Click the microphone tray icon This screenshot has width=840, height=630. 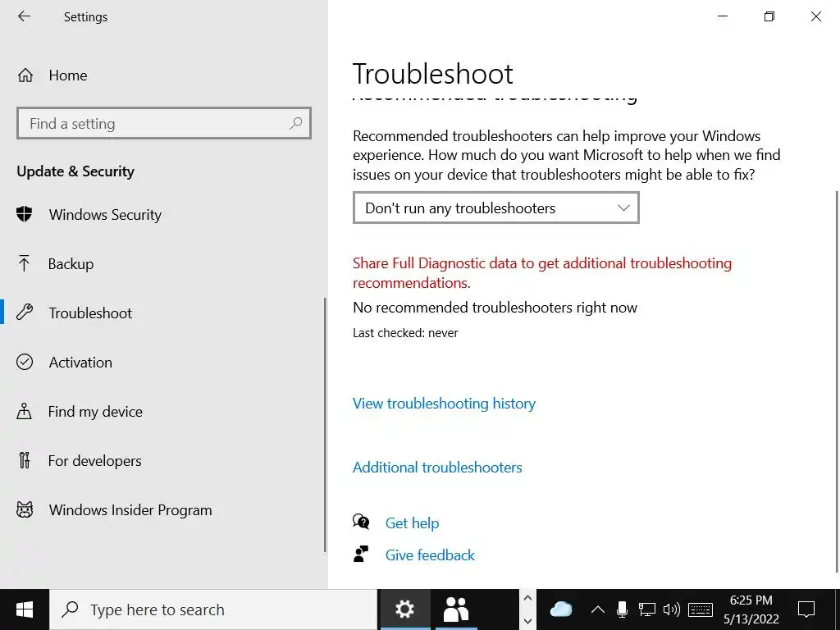(x=622, y=609)
